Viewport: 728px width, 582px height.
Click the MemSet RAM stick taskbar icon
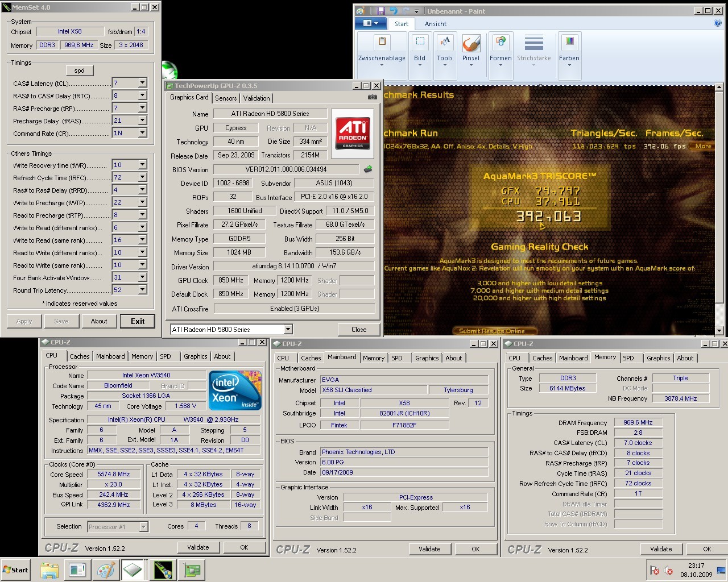click(163, 570)
